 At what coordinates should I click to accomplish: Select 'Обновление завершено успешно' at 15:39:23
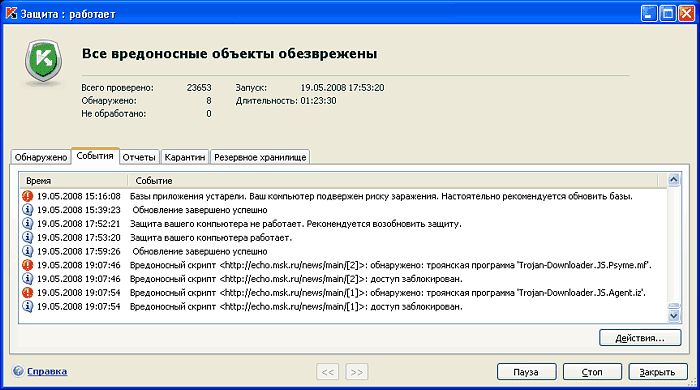click(x=200, y=210)
